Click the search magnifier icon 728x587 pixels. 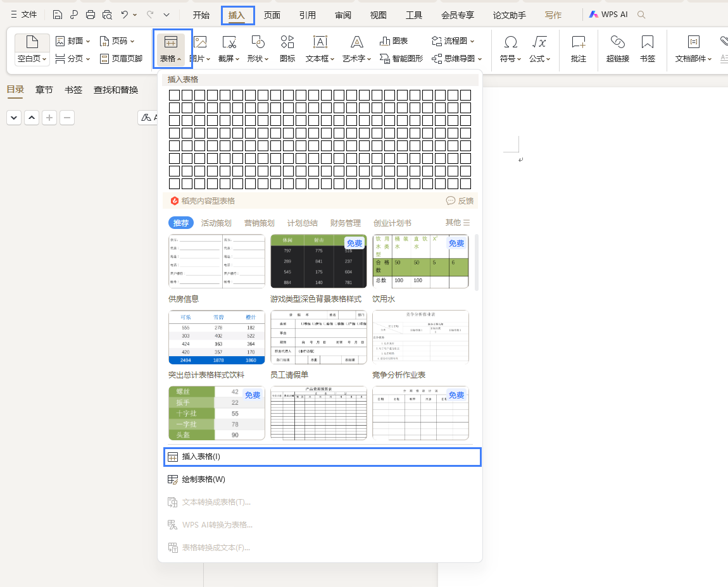coord(641,15)
